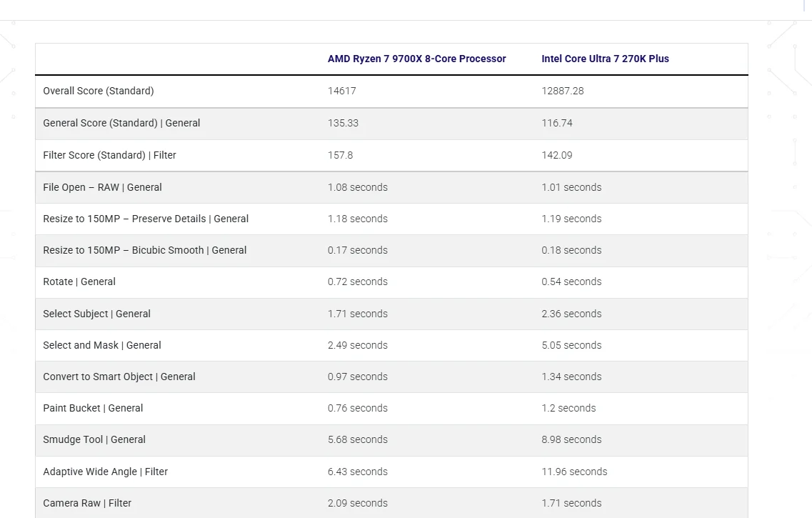Select Resize to 150MP – Preserve Details label
812x518 pixels.
[x=146, y=219]
